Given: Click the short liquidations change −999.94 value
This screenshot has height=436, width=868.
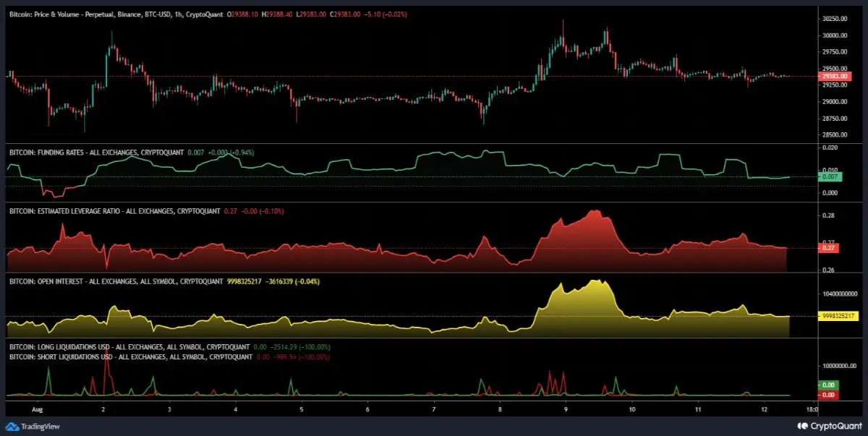Looking at the screenshot, I should 286,357.
